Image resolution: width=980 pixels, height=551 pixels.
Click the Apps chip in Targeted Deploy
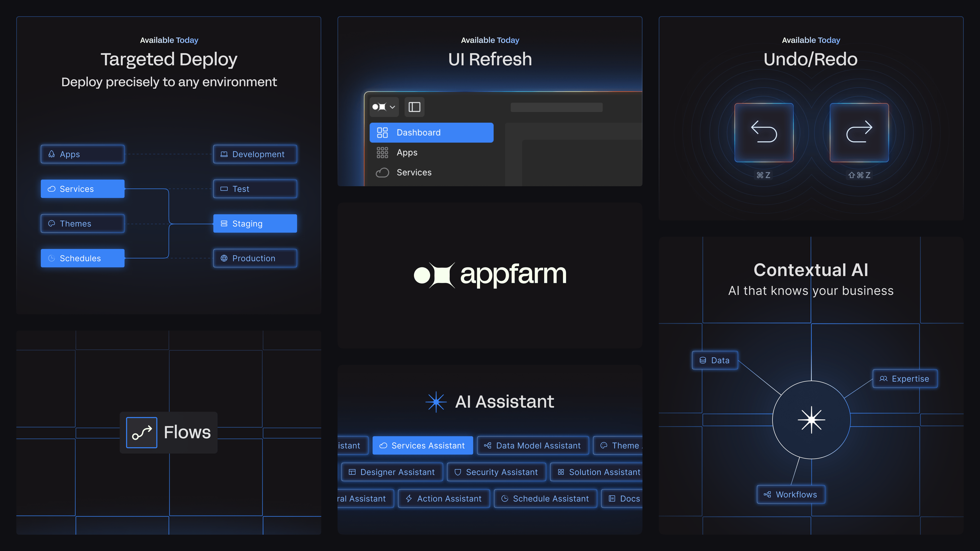tap(82, 154)
